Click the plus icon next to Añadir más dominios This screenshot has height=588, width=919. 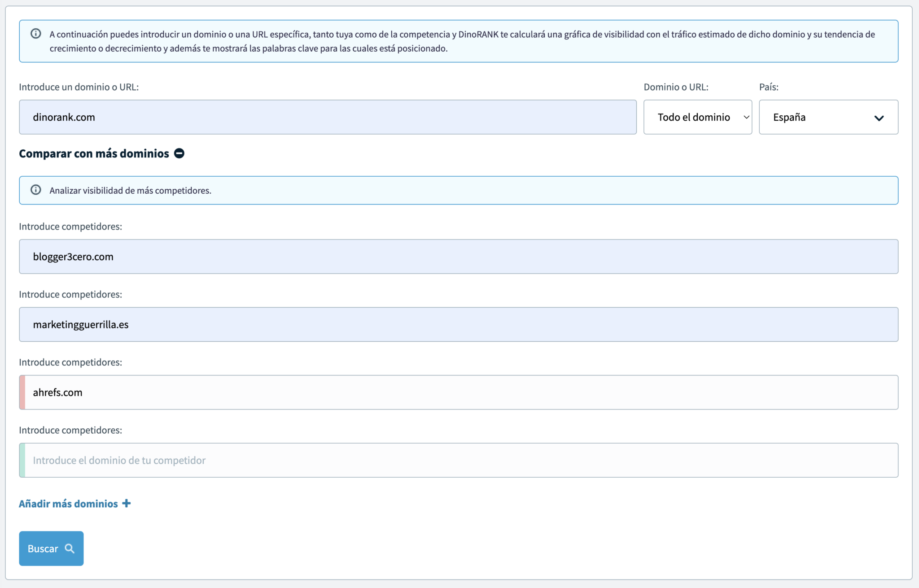[127, 503]
